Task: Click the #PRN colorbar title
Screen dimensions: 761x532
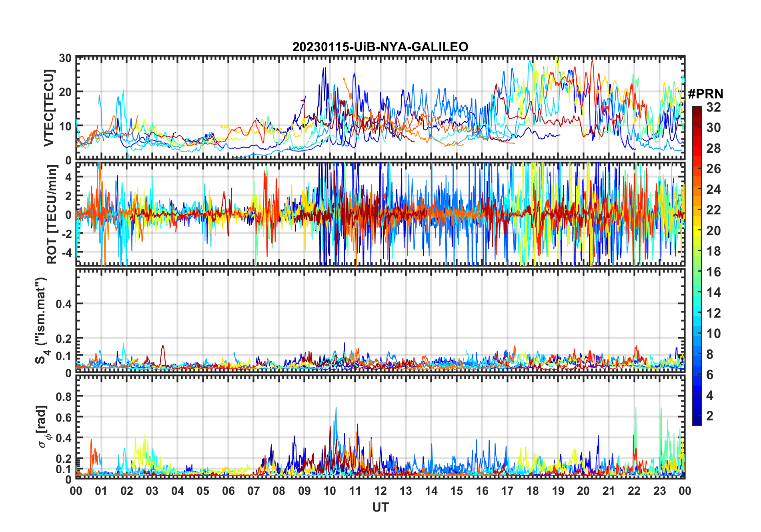Action: (x=706, y=94)
